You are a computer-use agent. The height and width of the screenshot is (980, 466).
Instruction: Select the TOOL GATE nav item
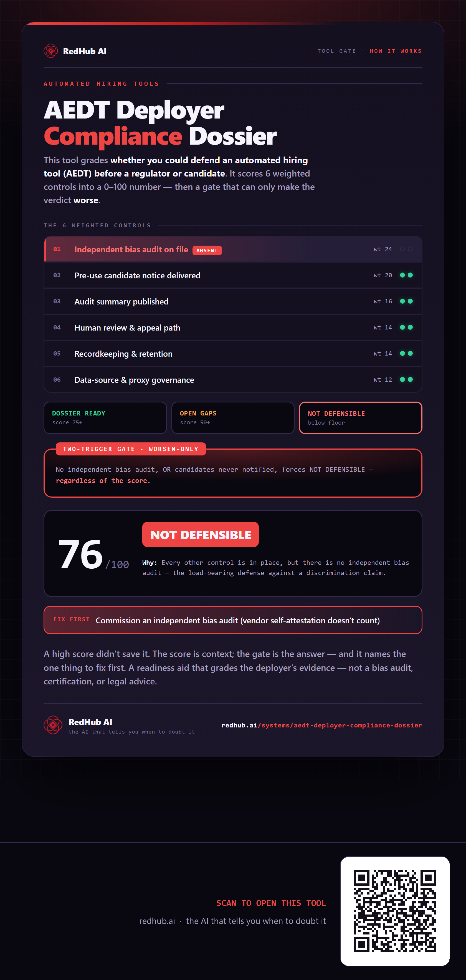(x=337, y=51)
